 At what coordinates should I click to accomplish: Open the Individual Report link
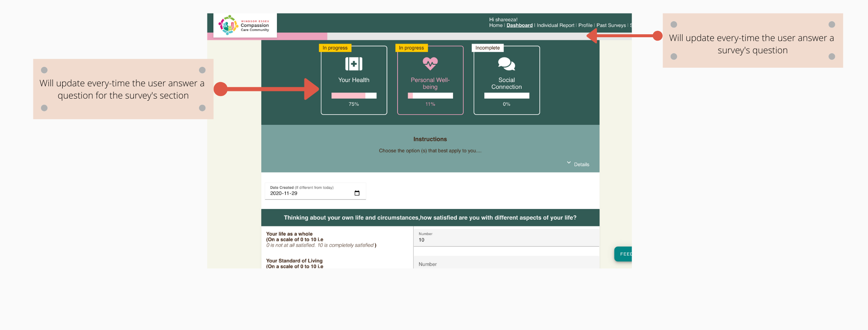pyautogui.click(x=556, y=25)
